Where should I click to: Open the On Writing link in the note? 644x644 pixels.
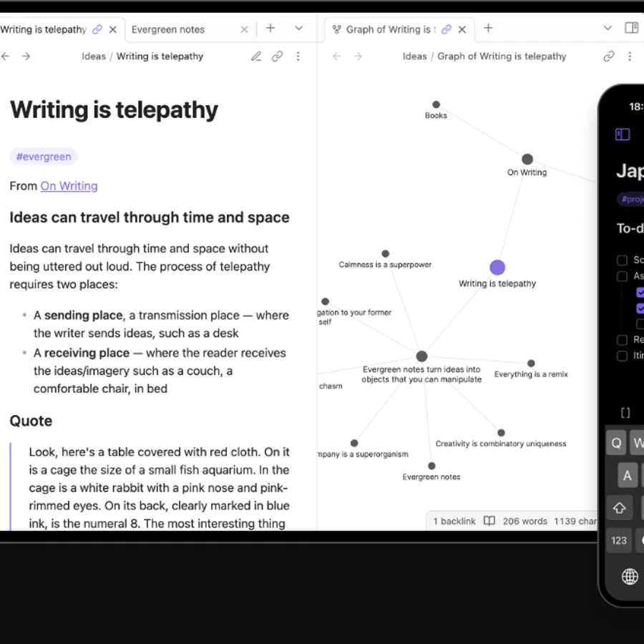69,186
